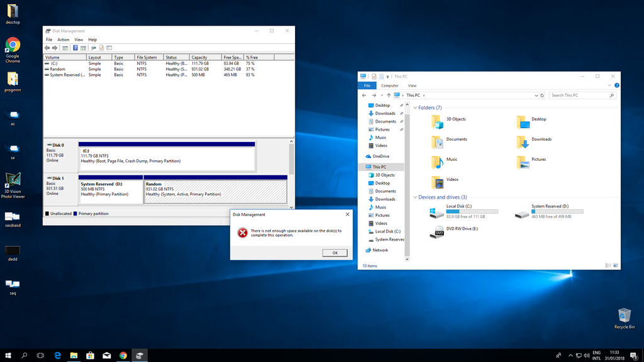The width and height of the screenshot is (644, 362).
Task: Sort volumes by the Status column header
Action: (x=176, y=57)
